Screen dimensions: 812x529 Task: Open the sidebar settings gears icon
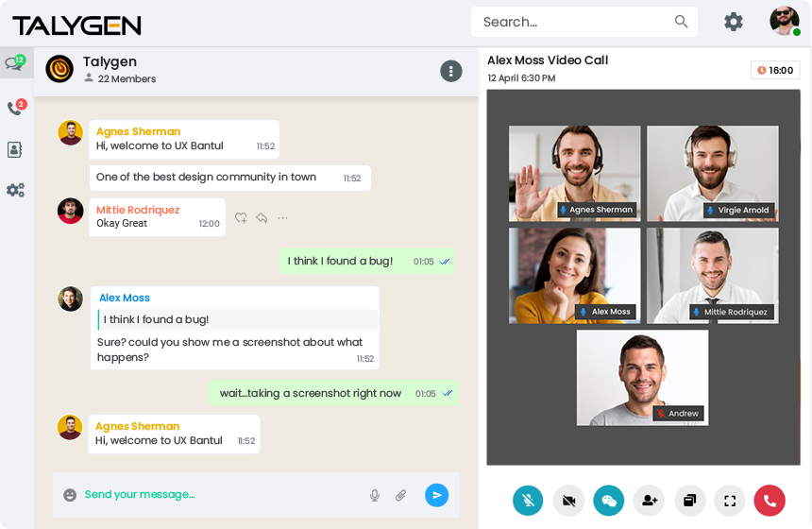click(15, 190)
